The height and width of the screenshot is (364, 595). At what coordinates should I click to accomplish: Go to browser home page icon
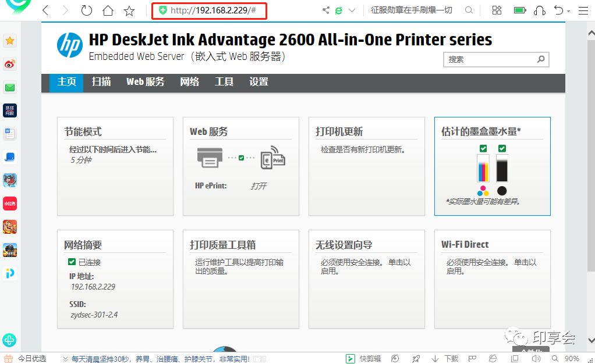point(108,10)
